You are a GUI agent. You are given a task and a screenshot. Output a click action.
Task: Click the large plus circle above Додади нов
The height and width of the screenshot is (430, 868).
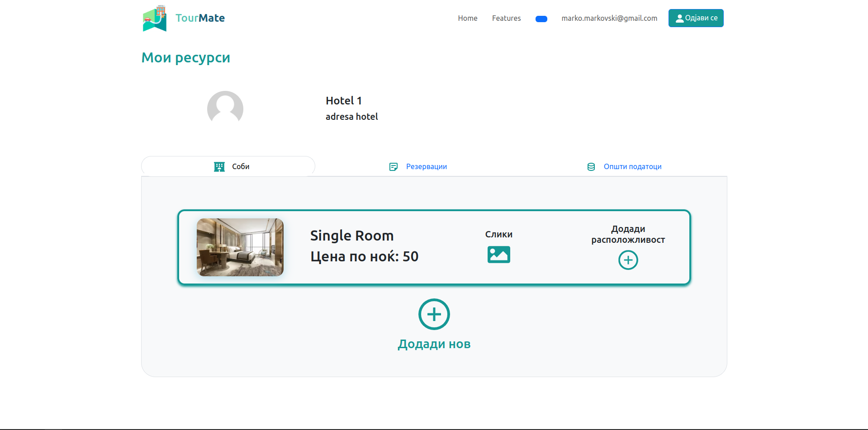click(x=434, y=314)
